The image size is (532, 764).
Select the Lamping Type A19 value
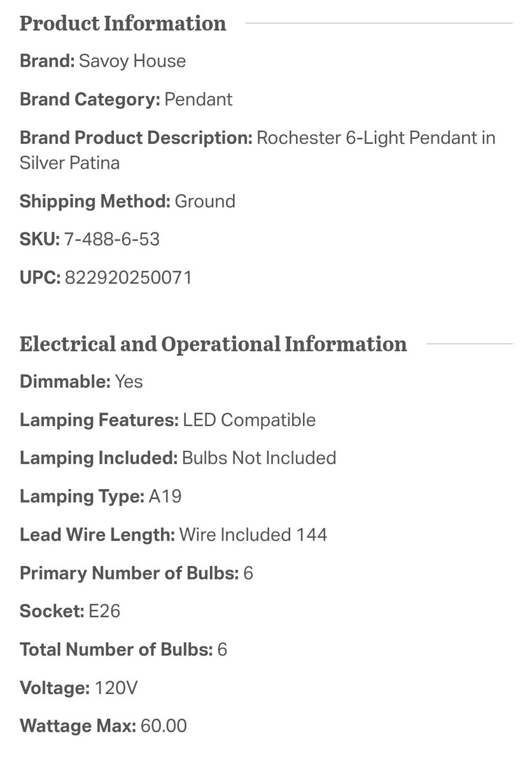(x=165, y=497)
